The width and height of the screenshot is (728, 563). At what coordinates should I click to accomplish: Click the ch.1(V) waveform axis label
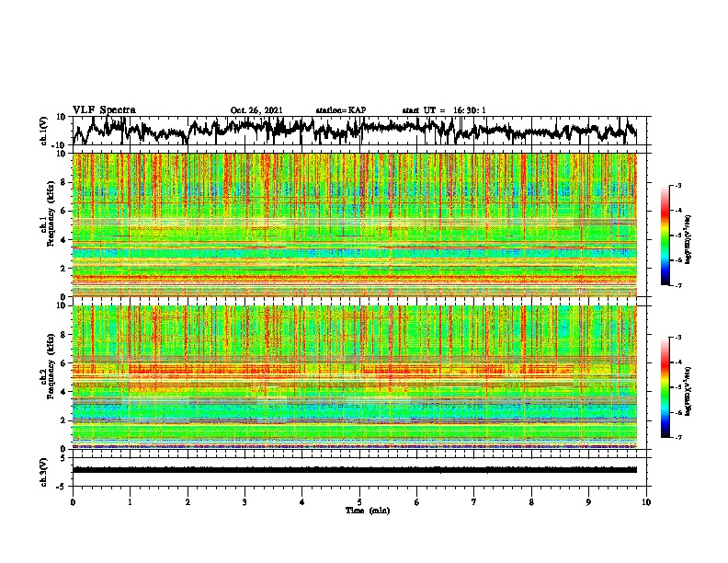44,131
